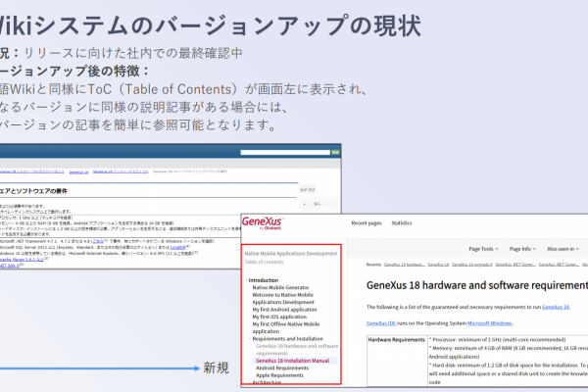Click GeneXus 18 インストールマニュアル breadcrumb link
Image resolution: width=588 pixels, height=392 pixels.
pos(121,171)
